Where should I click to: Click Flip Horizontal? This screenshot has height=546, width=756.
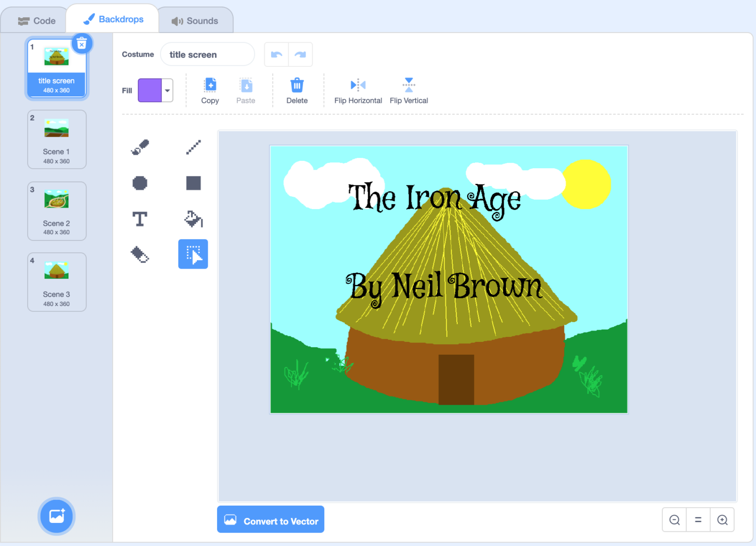click(x=358, y=90)
